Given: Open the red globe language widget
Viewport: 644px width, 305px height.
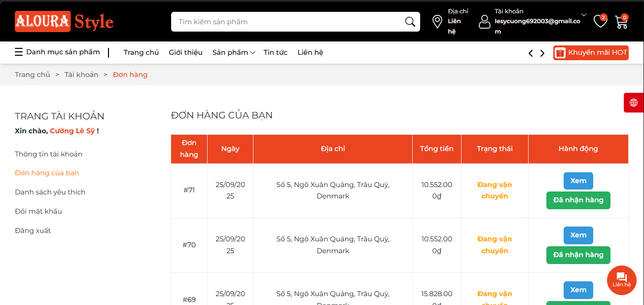Looking at the screenshot, I should point(634,103).
